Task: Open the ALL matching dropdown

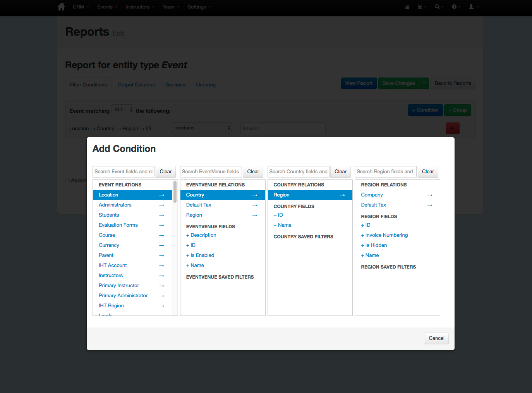Action: coord(123,110)
